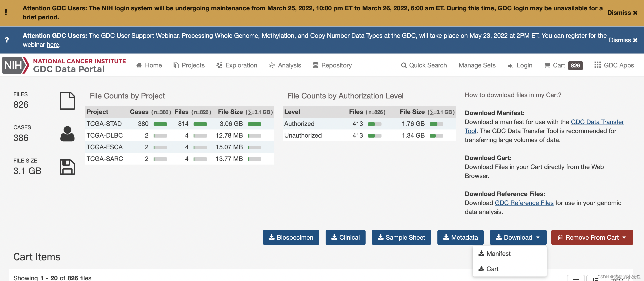Click the question mark icon in blue banner

click(x=7, y=40)
